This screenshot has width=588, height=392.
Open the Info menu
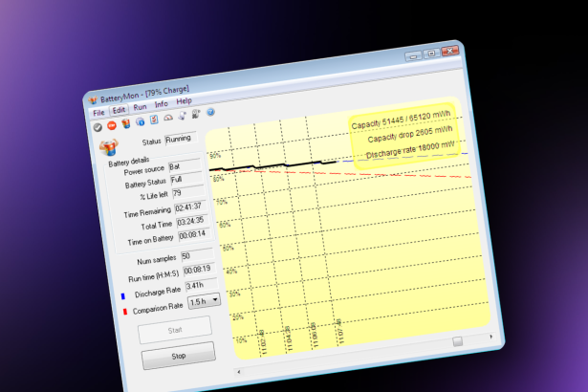pyautogui.click(x=162, y=104)
